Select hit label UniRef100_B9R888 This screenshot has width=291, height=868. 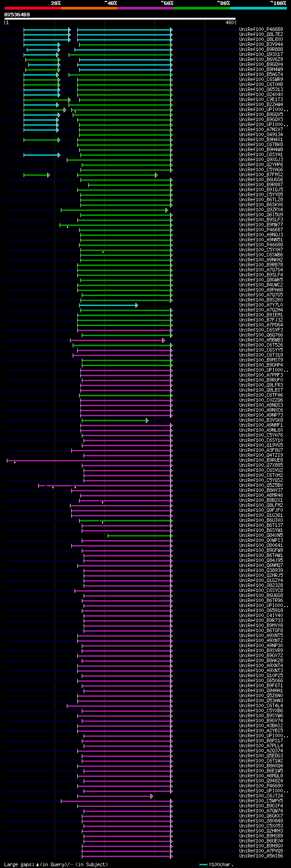pos(261,50)
